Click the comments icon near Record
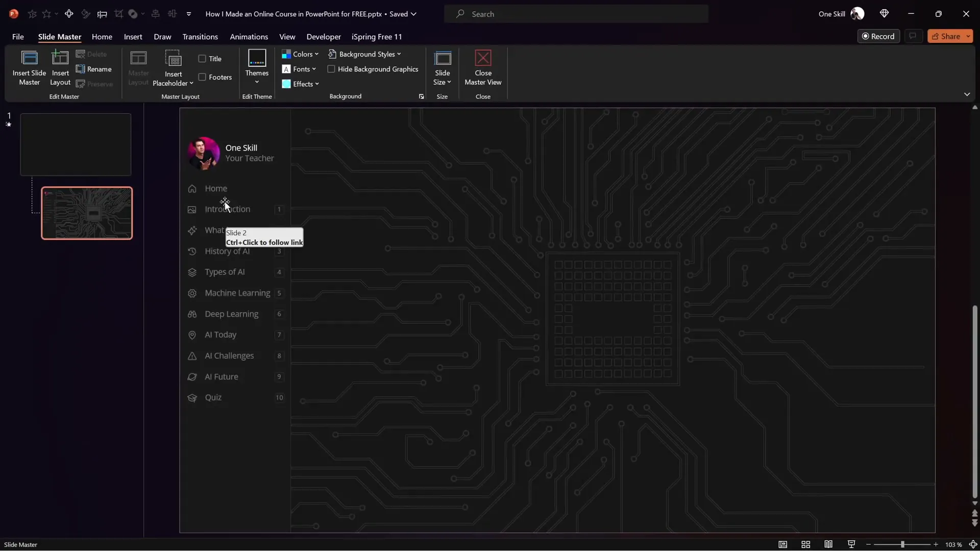This screenshot has height=551, width=980. click(913, 36)
